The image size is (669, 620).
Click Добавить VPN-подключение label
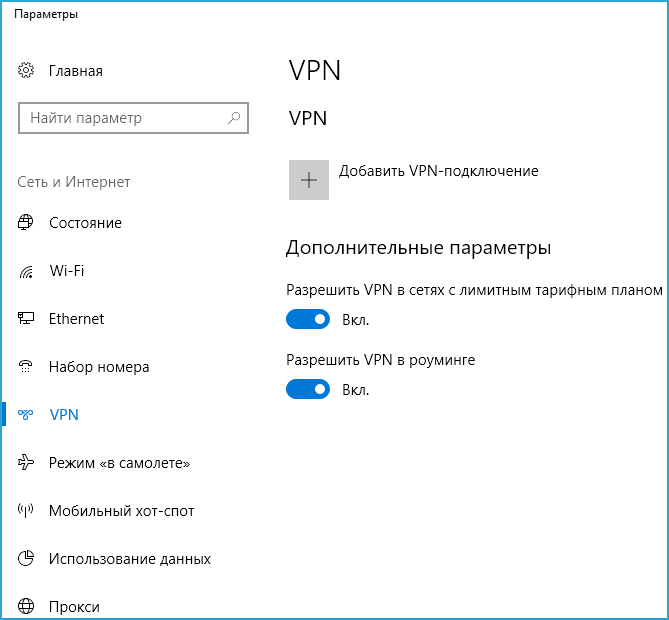[438, 171]
